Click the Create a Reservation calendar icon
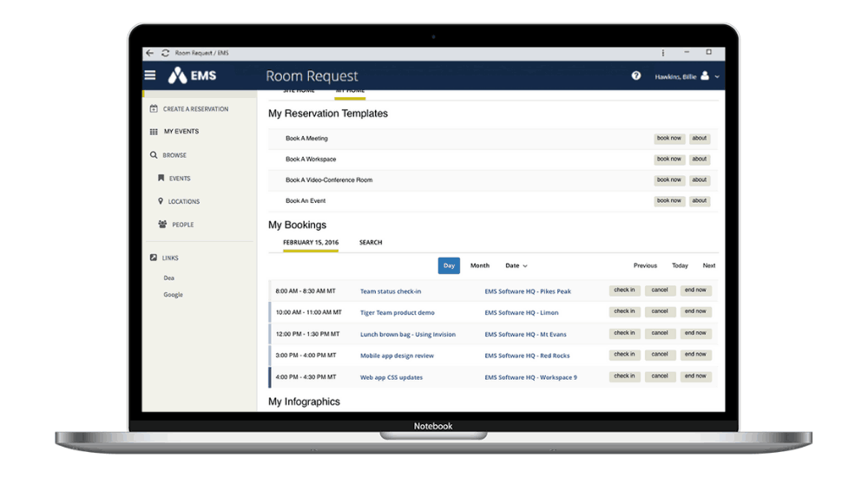868x477 pixels. [154, 108]
